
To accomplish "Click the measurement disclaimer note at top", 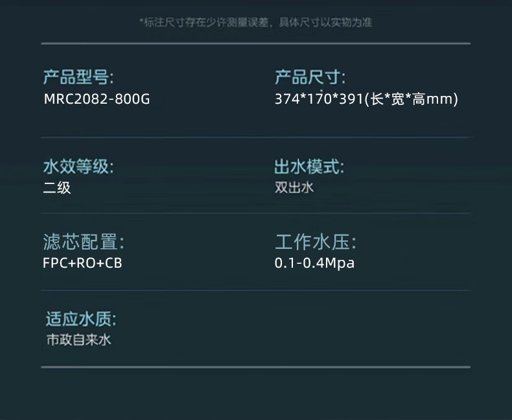I will click(x=256, y=23).
